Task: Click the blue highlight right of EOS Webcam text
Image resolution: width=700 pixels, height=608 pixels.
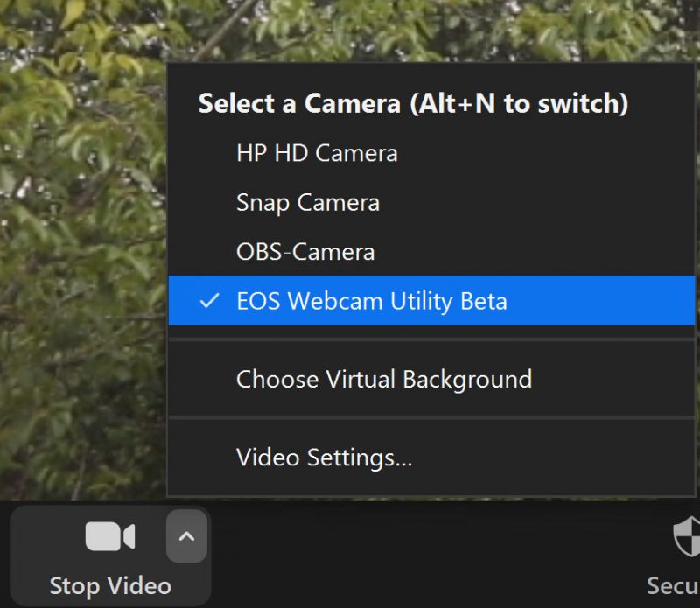Action: coord(604,301)
